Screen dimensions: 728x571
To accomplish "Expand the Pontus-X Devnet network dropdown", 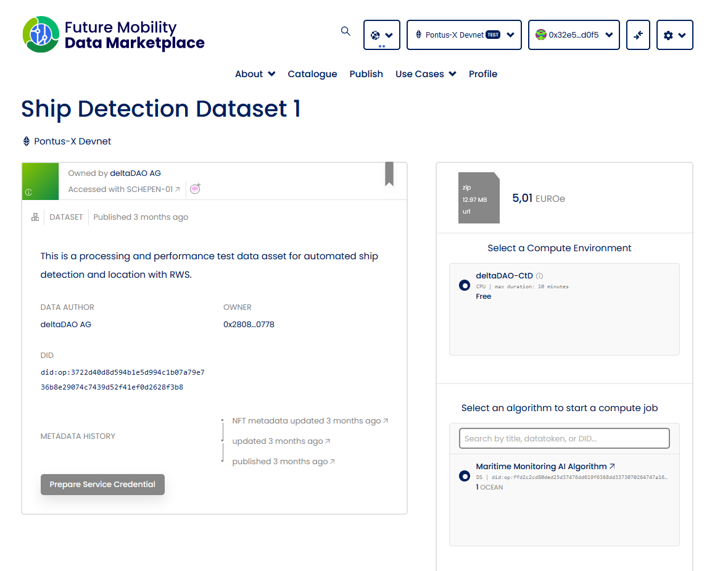I will click(463, 35).
